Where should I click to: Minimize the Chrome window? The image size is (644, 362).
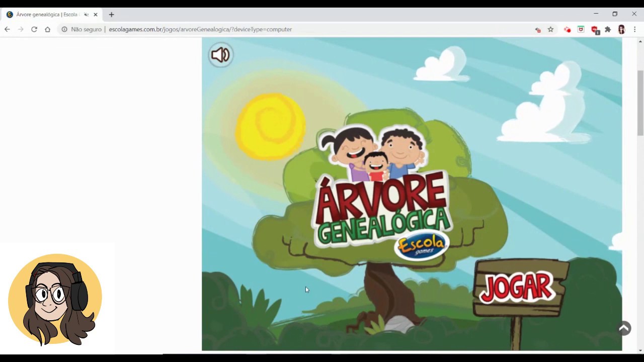[596, 14]
